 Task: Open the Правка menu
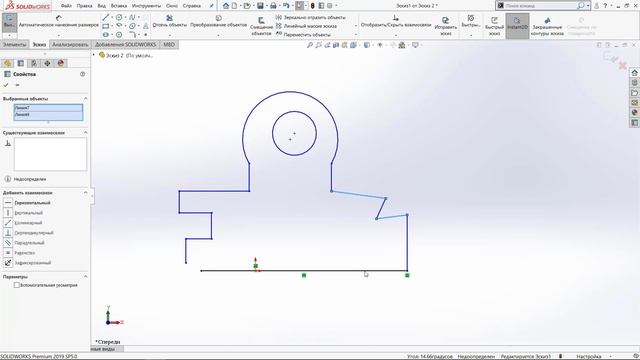click(84, 6)
